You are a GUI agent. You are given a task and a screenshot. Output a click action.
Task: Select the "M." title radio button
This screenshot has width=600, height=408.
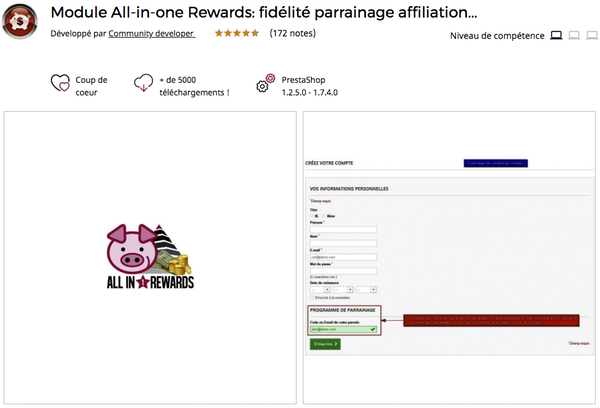point(313,215)
